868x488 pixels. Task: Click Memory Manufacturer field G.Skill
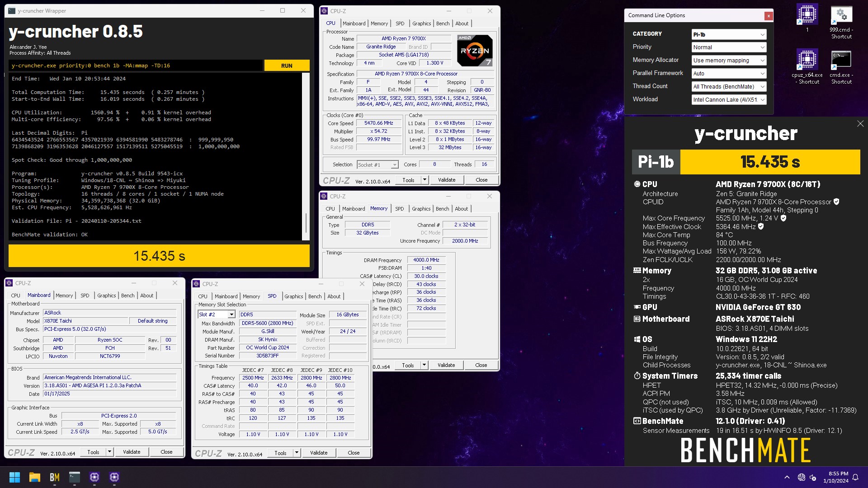point(267,331)
